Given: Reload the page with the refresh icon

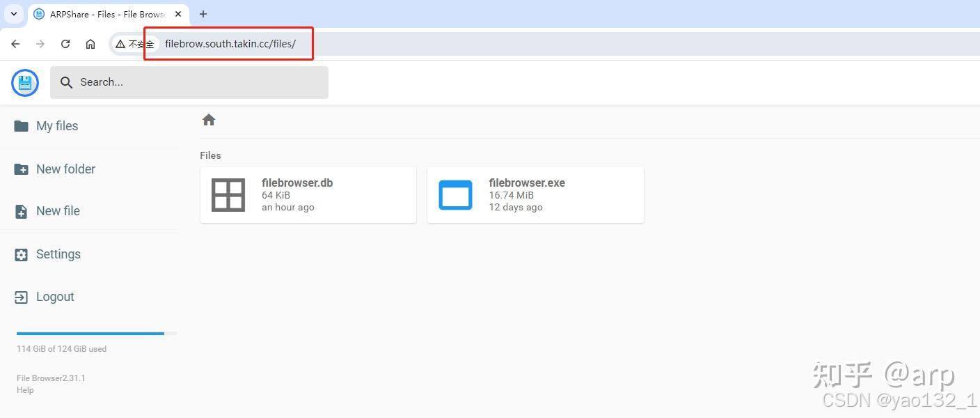Looking at the screenshot, I should (65, 43).
